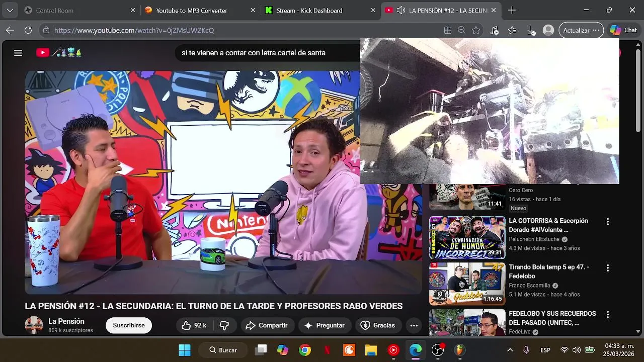Focus the YouTube search field

[267, 53]
